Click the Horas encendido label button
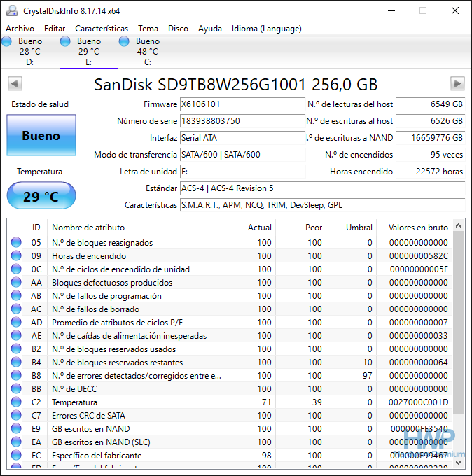Screen dimensions: 472x476 [361, 171]
